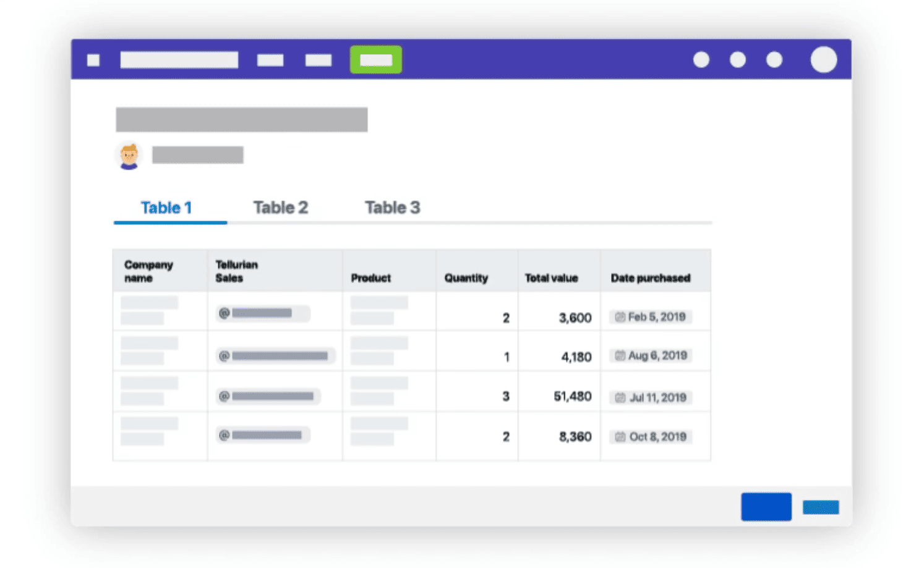
Task: Click the calendar icon beside Oct 8, 2019
Action: (620, 437)
